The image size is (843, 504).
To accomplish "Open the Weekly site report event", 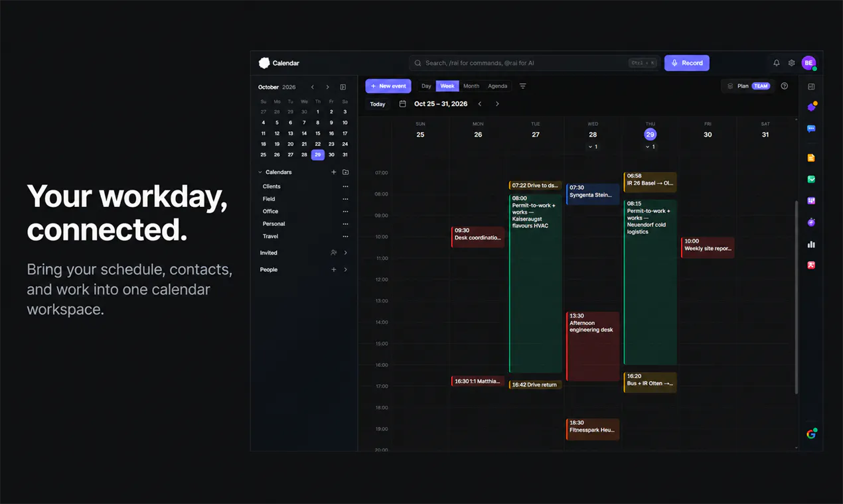I will pos(708,247).
